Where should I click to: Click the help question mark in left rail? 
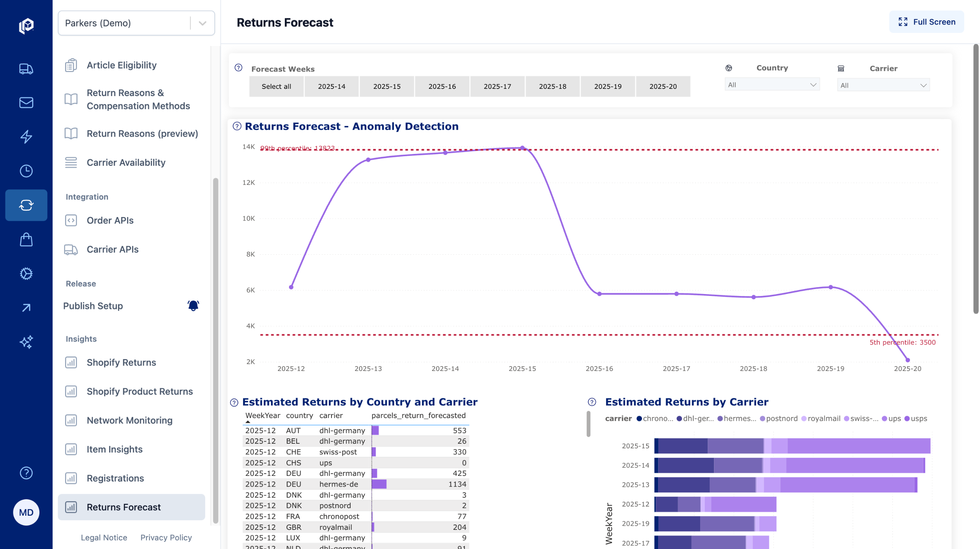tap(26, 473)
